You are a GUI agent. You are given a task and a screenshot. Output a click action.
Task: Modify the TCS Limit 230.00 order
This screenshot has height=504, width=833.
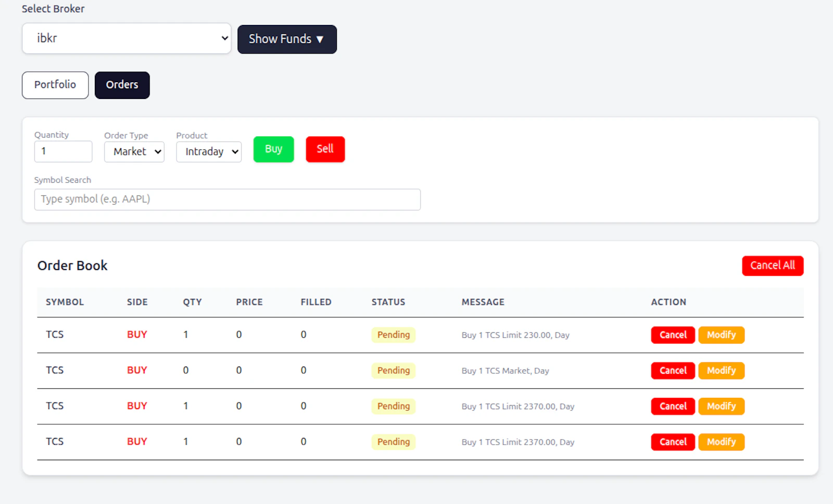click(x=721, y=335)
